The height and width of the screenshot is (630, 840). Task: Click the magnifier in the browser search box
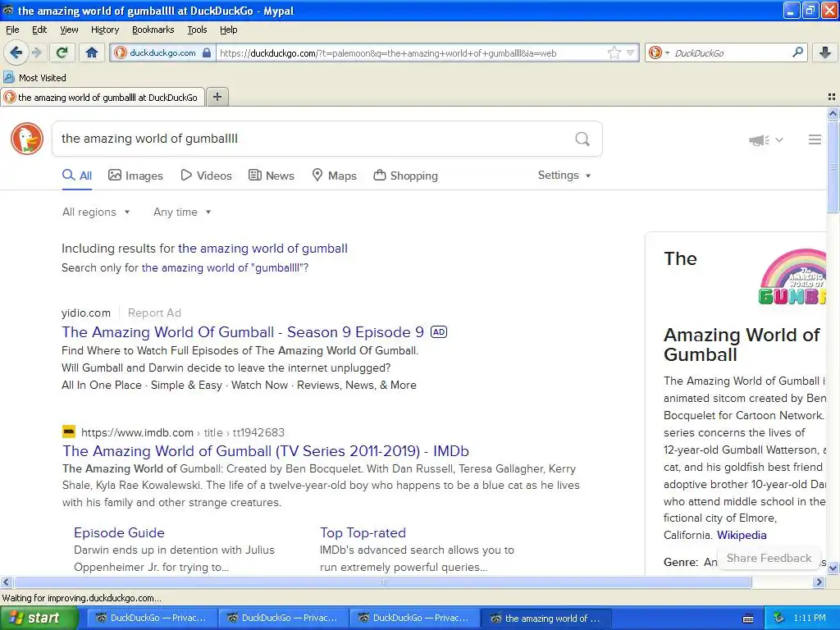(x=797, y=52)
